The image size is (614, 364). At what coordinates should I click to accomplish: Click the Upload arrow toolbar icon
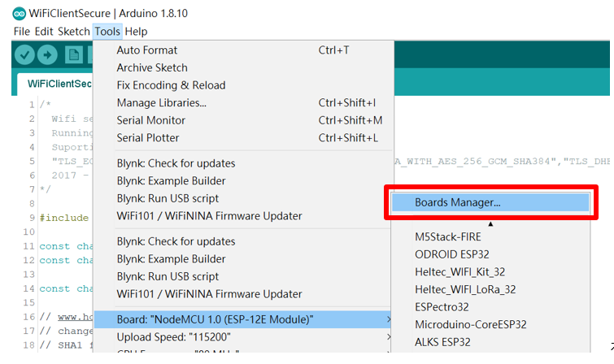click(47, 54)
